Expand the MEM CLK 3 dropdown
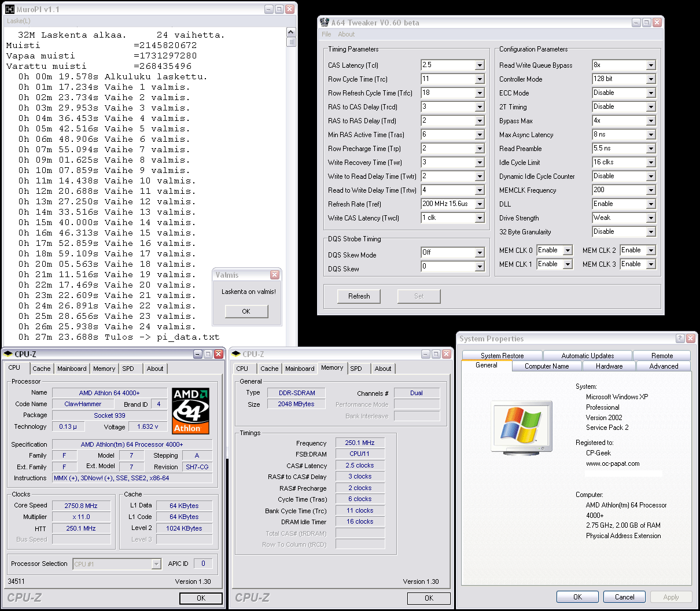This screenshot has height=611, width=700. click(651, 264)
